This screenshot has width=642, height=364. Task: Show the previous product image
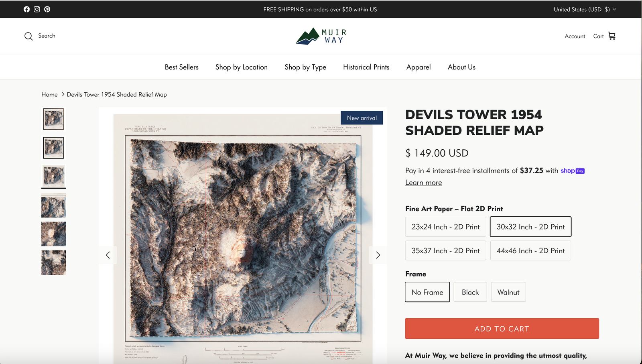pos(108,255)
